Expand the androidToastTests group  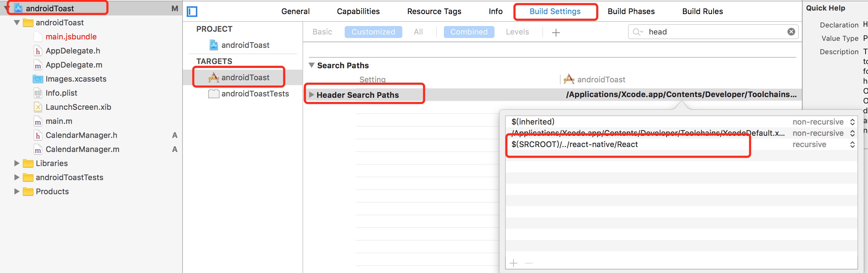click(17, 178)
